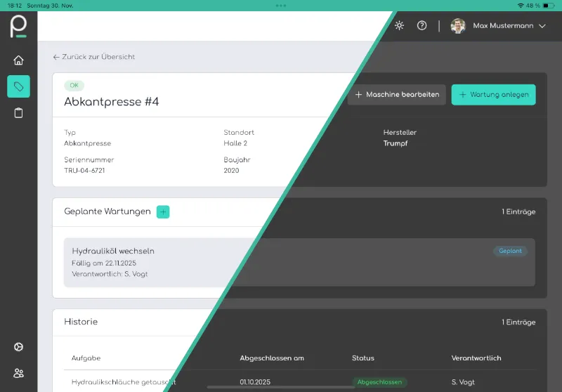Click the Aufgabe column header

(x=86, y=358)
